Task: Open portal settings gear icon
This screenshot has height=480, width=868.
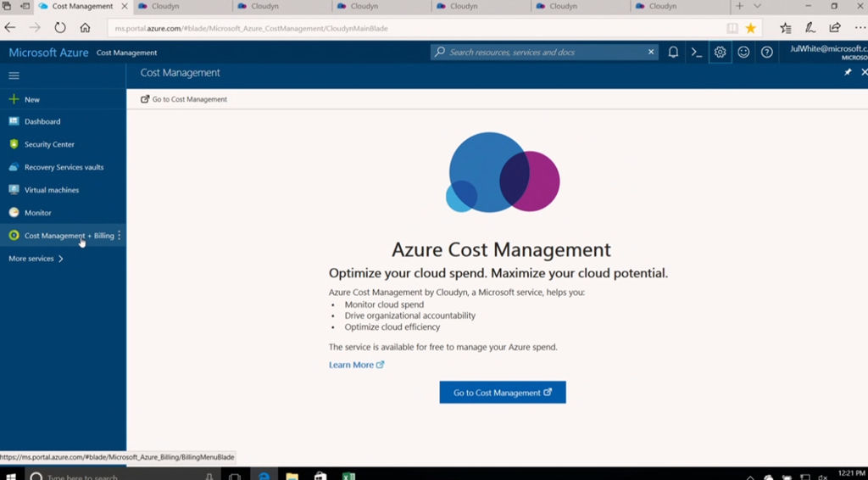Action: click(720, 53)
